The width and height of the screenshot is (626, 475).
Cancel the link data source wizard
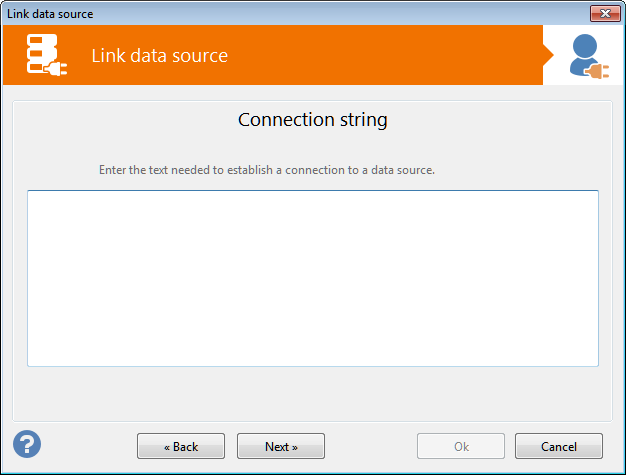(x=559, y=447)
